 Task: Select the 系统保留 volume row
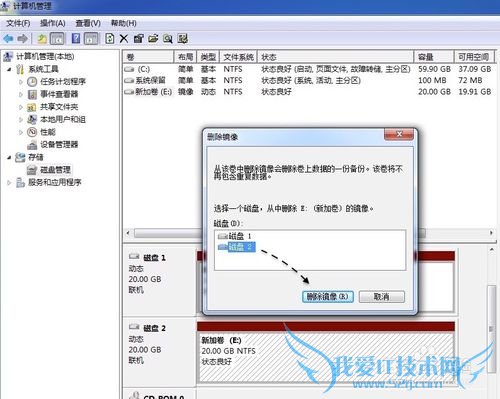pos(308,80)
